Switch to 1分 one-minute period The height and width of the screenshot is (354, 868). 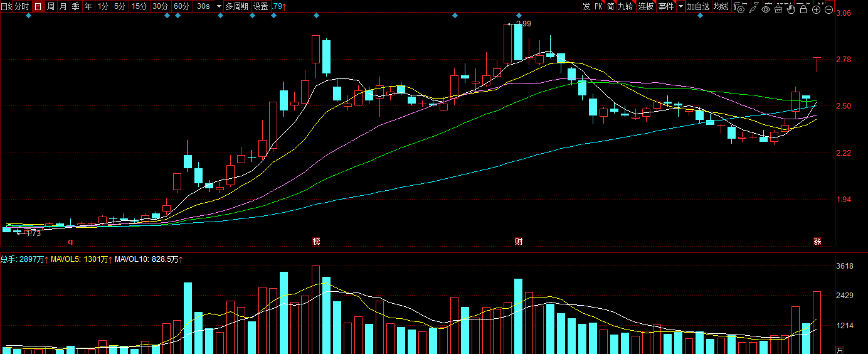(x=103, y=6)
